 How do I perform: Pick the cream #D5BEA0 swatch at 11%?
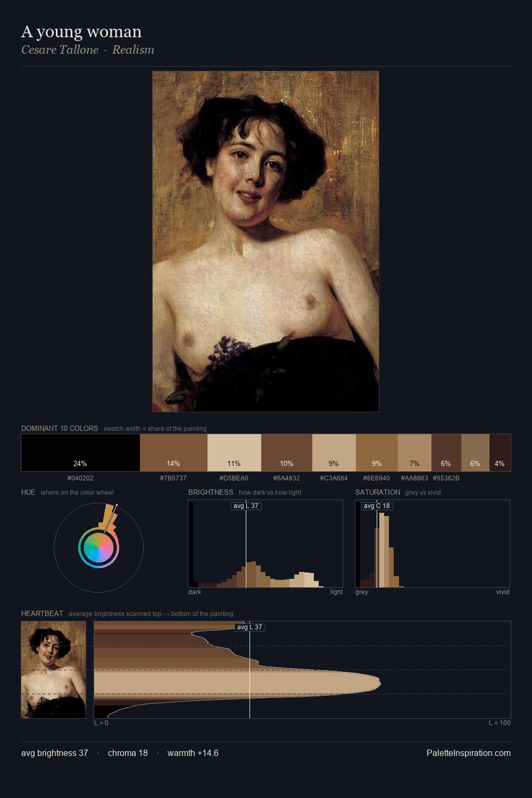[234, 453]
